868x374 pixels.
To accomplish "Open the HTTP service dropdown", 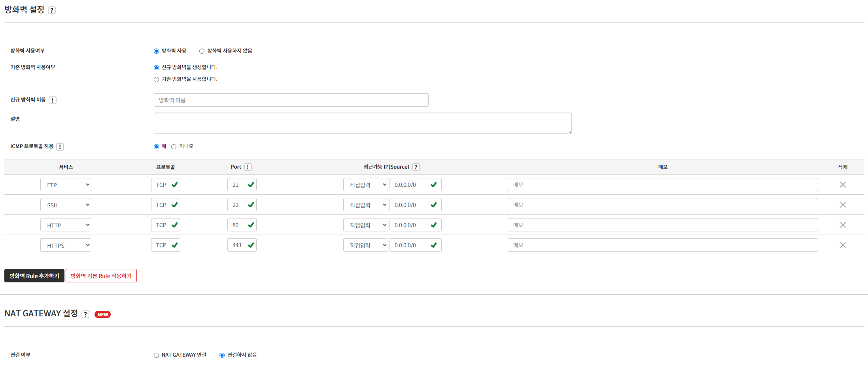I will point(66,225).
